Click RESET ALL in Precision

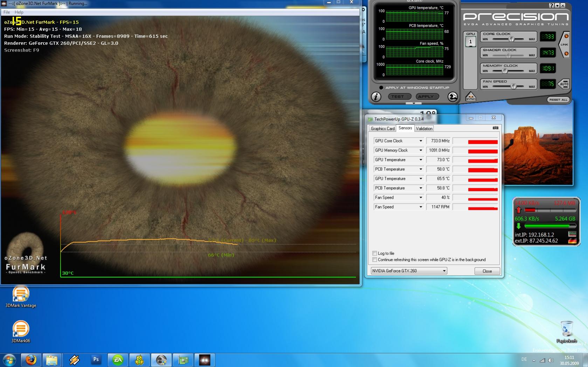(x=558, y=100)
